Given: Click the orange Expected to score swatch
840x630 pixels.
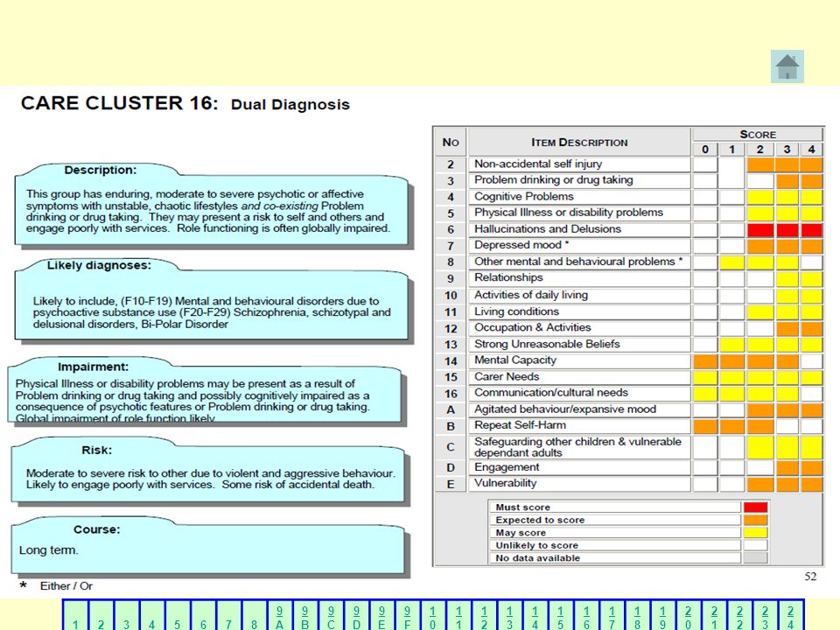Looking at the screenshot, I should point(755,520).
